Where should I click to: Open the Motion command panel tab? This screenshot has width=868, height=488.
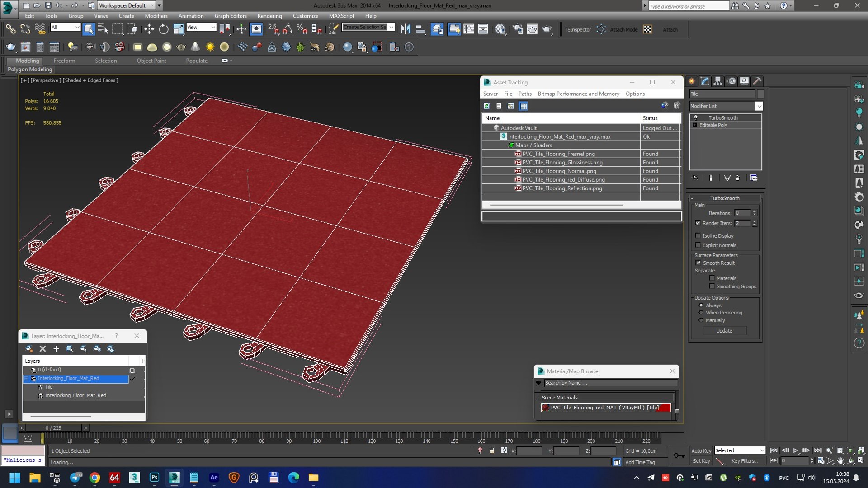coord(731,81)
